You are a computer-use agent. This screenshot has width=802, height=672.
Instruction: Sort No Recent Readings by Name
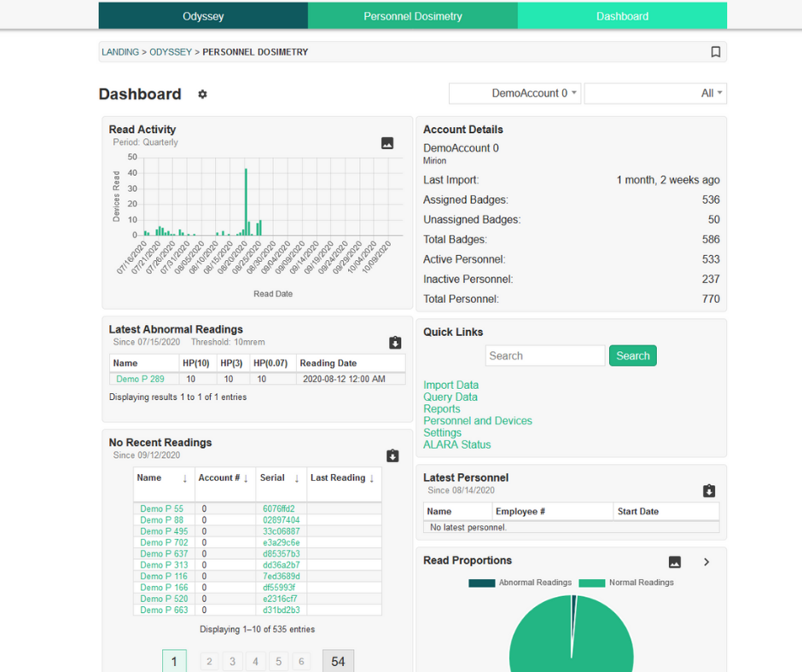click(x=184, y=478)
